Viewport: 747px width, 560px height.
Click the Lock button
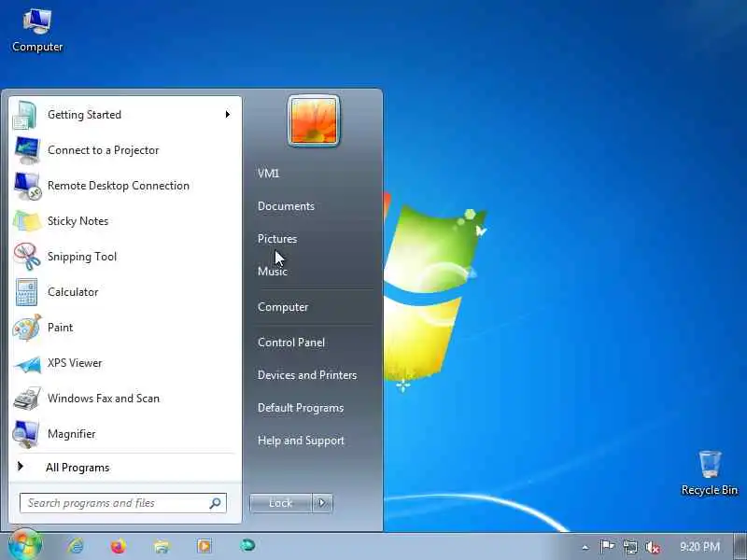click(281, 503)
